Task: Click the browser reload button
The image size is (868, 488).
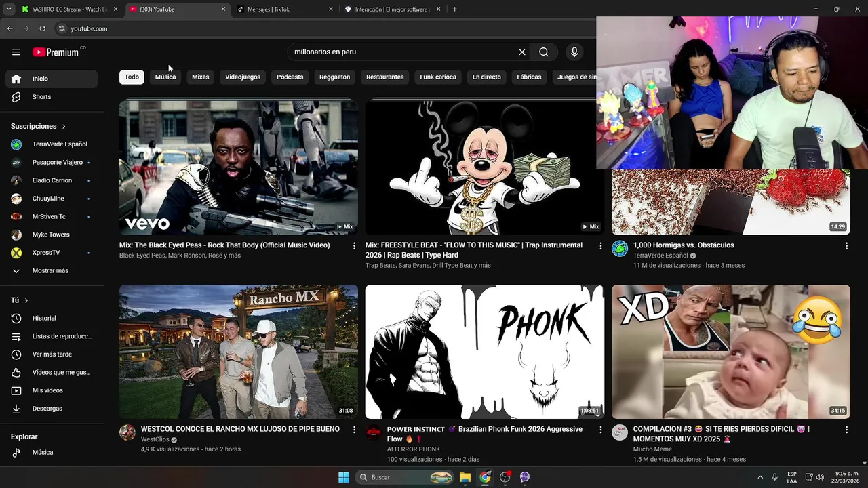Action: click(42, 28)
